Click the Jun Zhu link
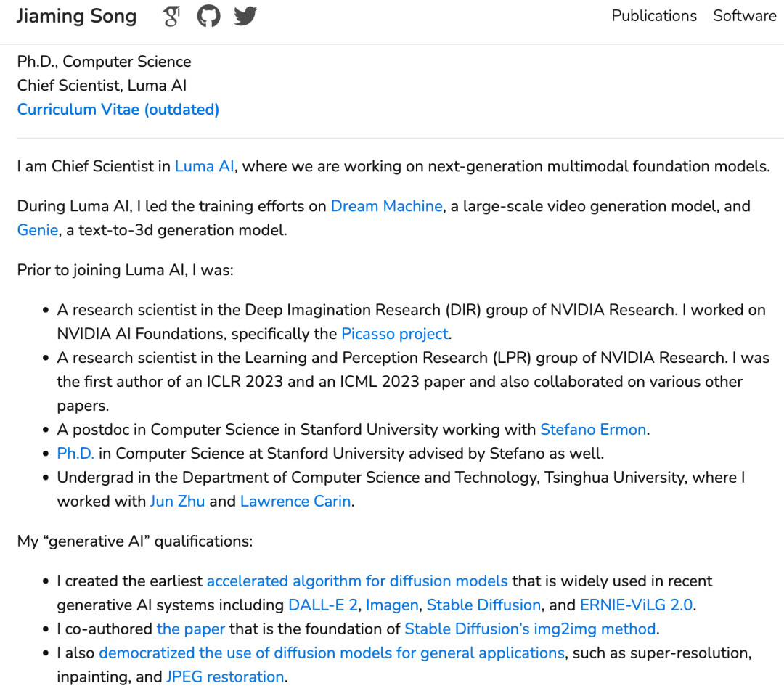The image size is (784, 691). (176, 502)
